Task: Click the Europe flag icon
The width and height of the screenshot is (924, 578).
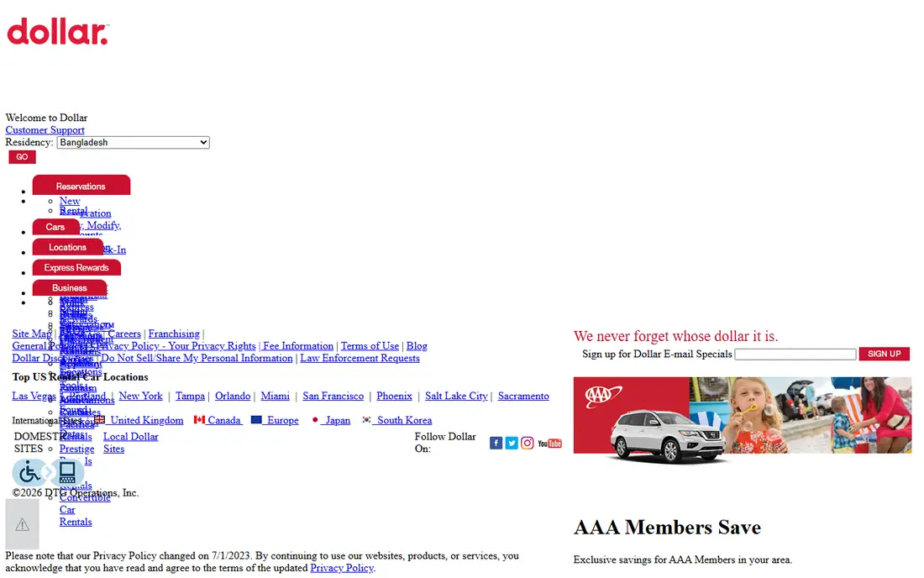Action: (256, 419)
